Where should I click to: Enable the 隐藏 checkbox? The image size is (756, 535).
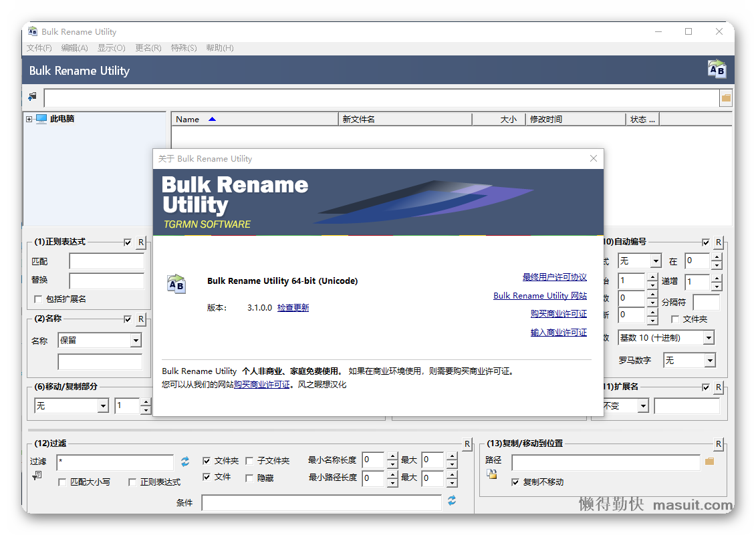[249, 478]
